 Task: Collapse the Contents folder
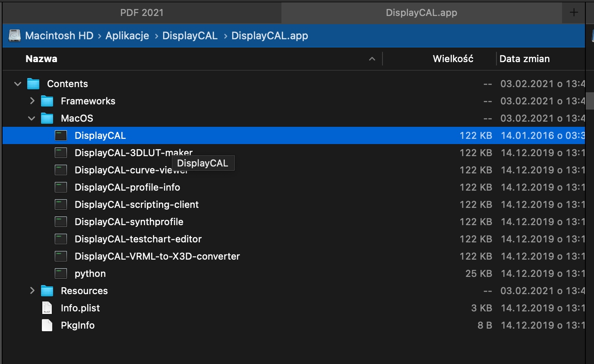tap(18, 84)
